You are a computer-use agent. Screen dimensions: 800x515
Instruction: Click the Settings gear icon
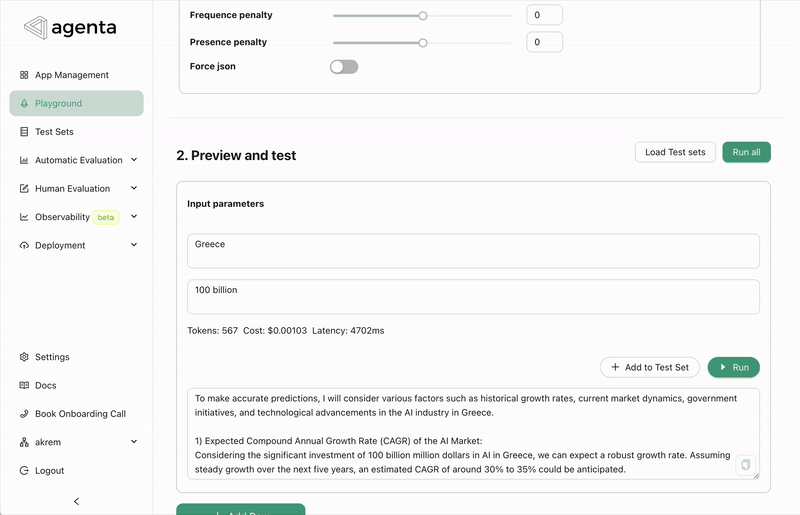25,357
